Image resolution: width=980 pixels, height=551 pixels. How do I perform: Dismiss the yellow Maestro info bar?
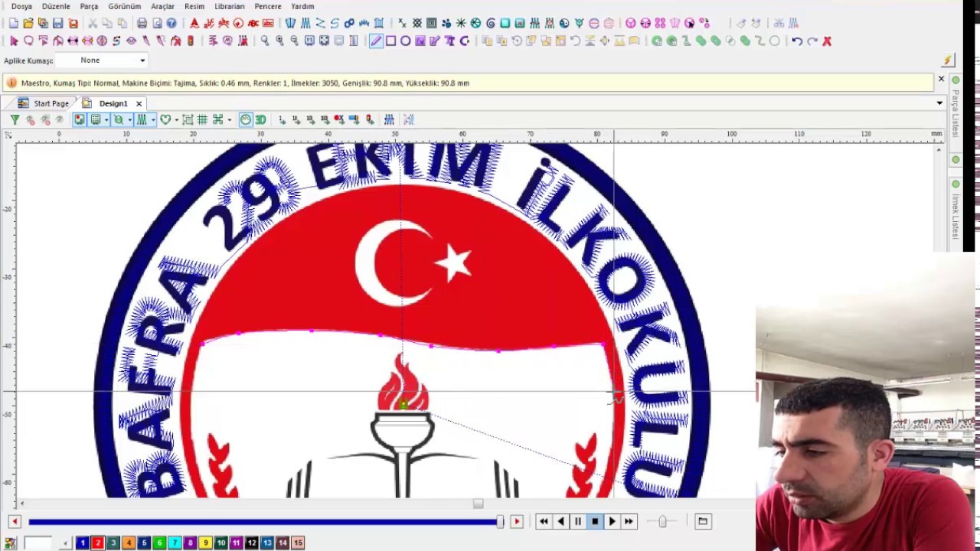941,79
